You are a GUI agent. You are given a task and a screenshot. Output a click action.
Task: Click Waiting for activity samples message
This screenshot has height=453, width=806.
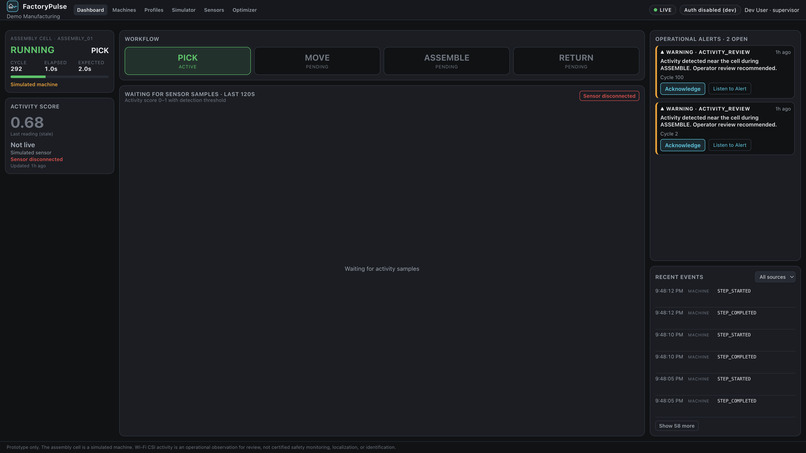[x=382, y=269]
